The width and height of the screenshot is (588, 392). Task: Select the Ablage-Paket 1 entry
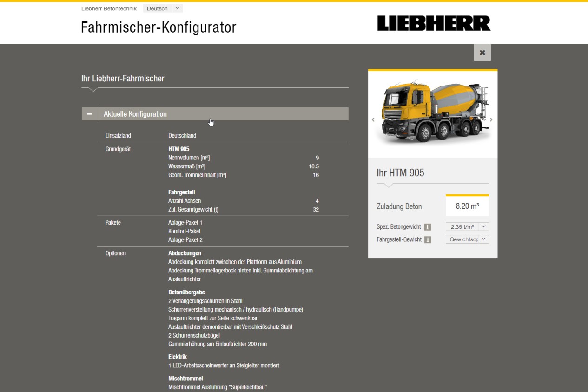185,223
